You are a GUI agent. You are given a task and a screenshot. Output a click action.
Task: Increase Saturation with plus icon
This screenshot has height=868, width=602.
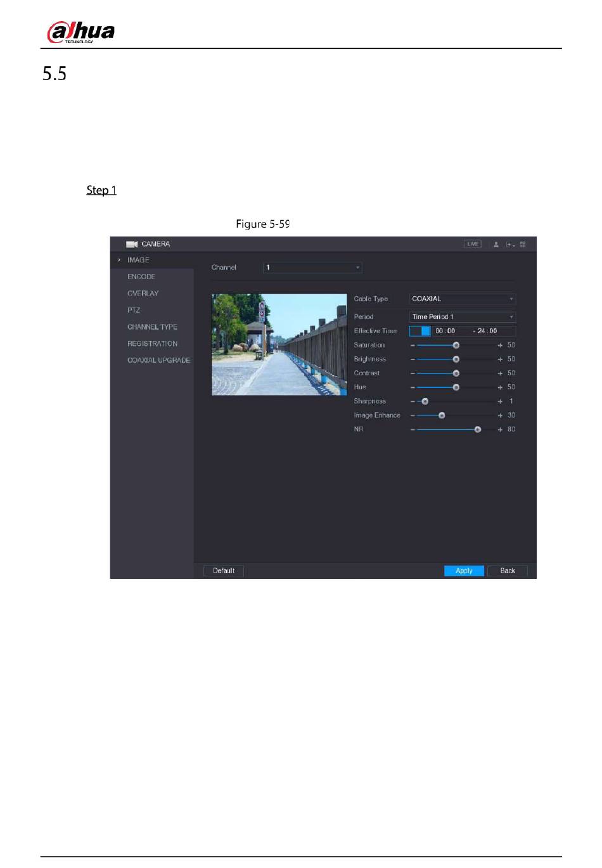[x=500, y=346]
